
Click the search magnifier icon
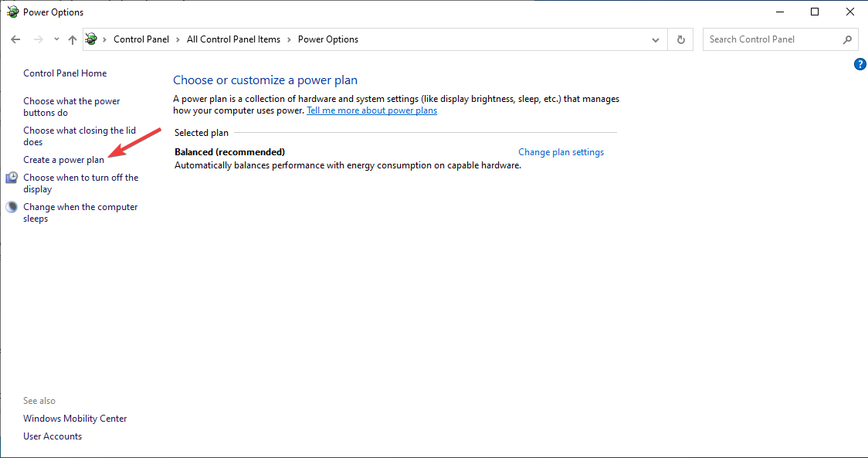coord(847,39)
